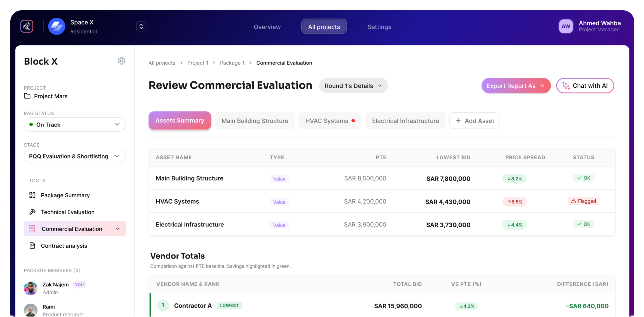
Task: Open the Contract analysis document icon
Action: click(x=32, y=246)
